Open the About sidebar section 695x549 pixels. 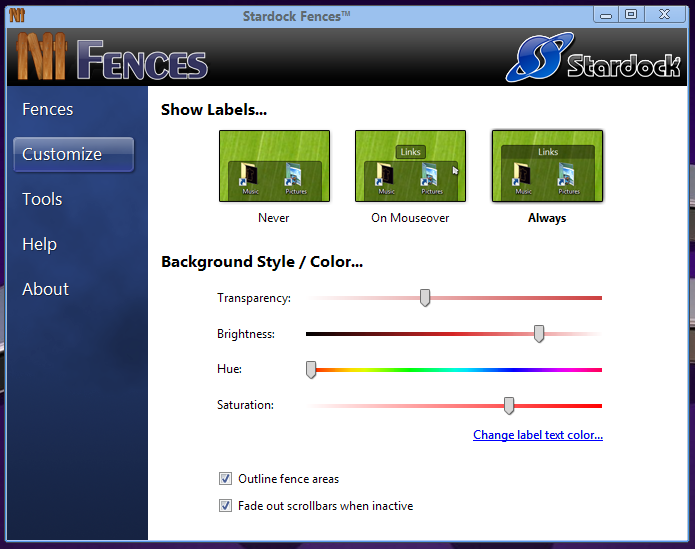click(x=45, y=289)
